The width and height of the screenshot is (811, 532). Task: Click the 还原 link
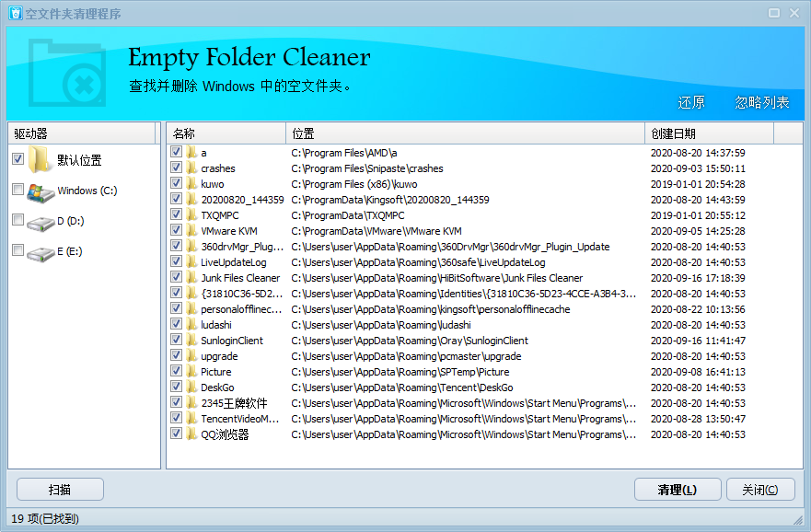click(691, 102)
